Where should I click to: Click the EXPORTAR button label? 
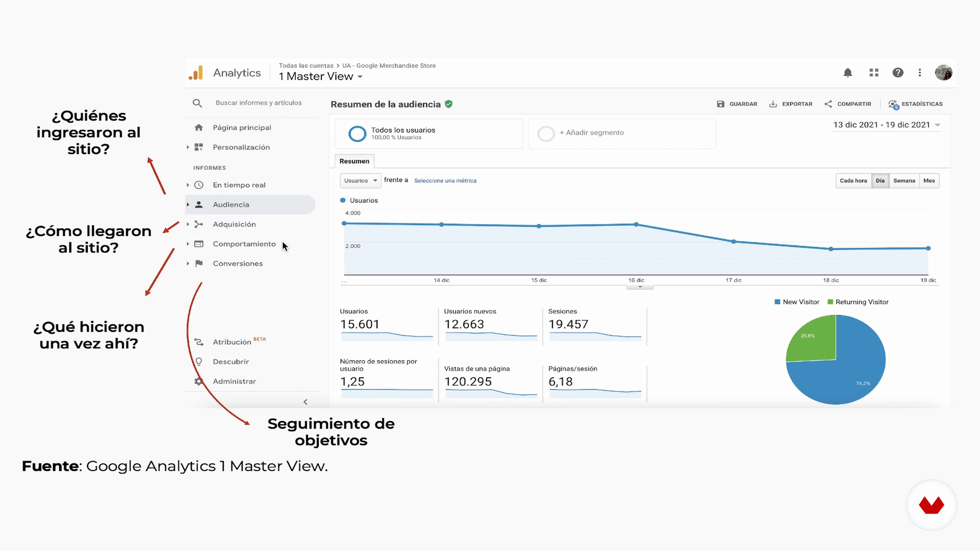797,104
